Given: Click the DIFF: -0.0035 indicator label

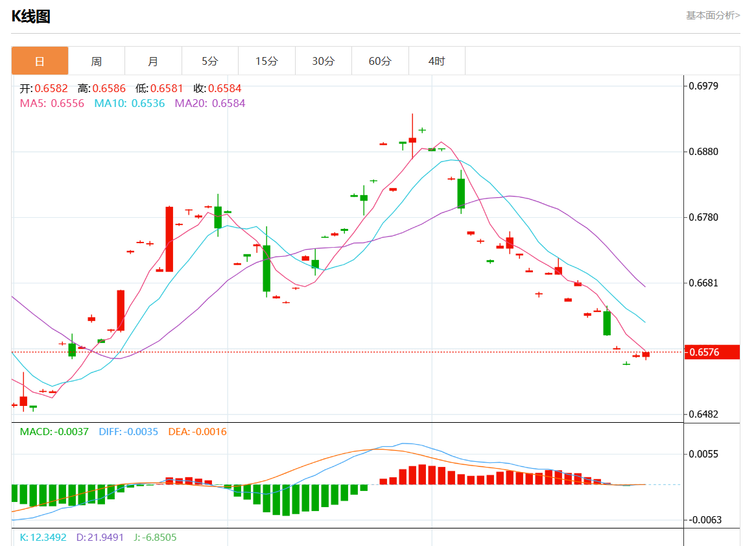Looking at the screenshot, I should coord(128,432).
